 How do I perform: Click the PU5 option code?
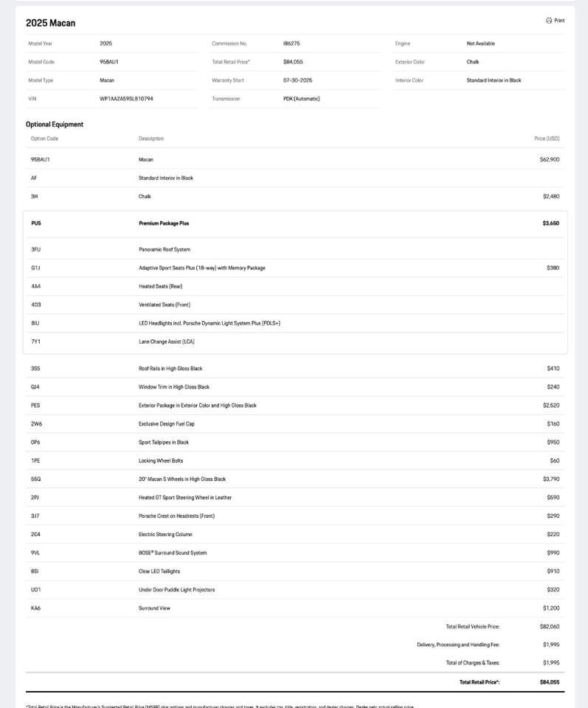(36, 223)
